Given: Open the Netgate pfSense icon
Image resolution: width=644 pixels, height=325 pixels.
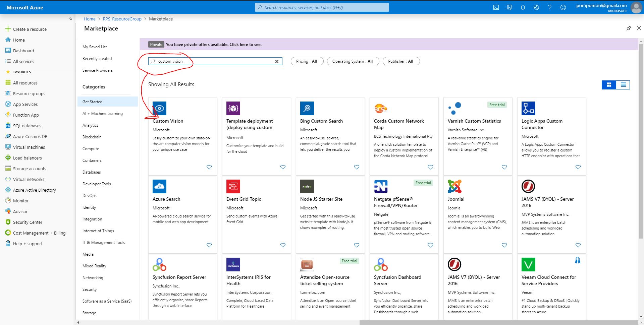Looking at the screenshot, I should coord(381,186).
